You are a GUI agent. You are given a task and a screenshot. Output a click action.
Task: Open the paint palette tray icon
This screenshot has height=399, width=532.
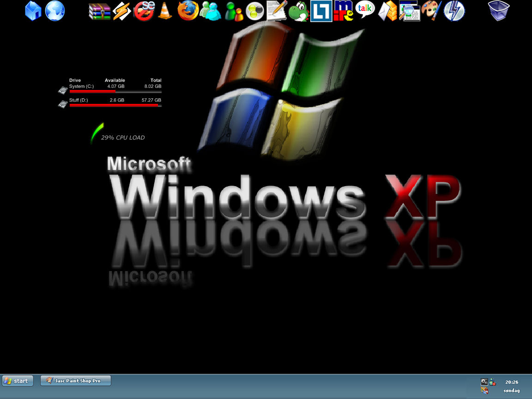(484, 391)
